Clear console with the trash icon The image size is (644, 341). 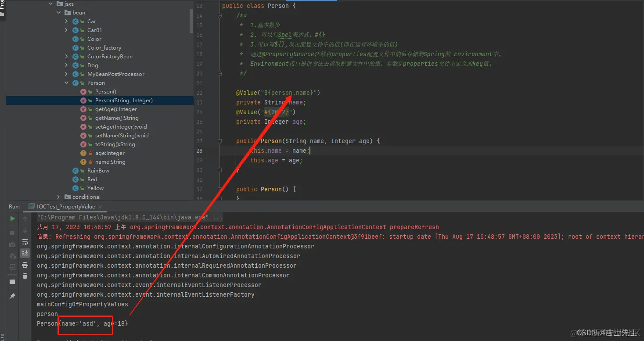click(25, 276)
